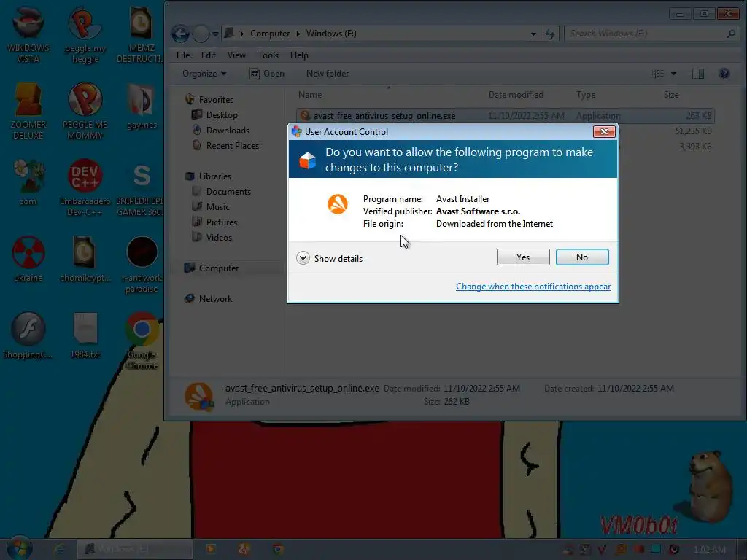Click the UAC shield icon in dialog header
The image size is (747, 560).
pyautogui.click(x=307, y=161)
